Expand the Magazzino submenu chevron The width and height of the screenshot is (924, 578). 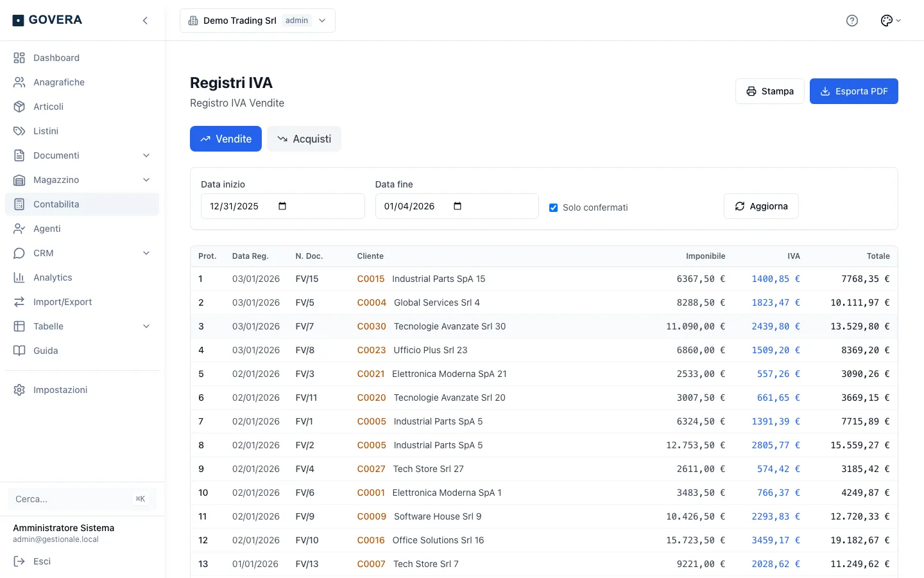click(x=146, y=180)
